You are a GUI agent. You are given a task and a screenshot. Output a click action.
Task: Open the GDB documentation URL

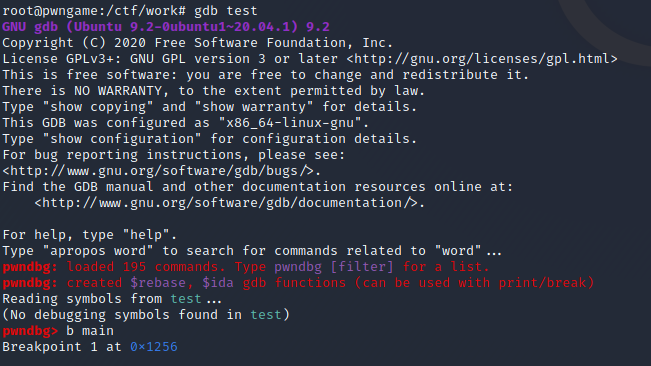(x=230, y=203)
